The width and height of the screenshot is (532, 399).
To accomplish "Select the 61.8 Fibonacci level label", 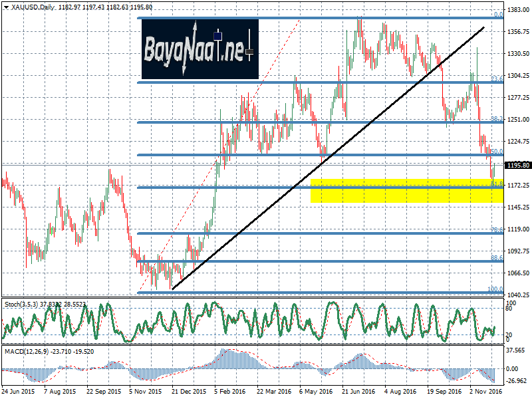I will tap(496, 184).
